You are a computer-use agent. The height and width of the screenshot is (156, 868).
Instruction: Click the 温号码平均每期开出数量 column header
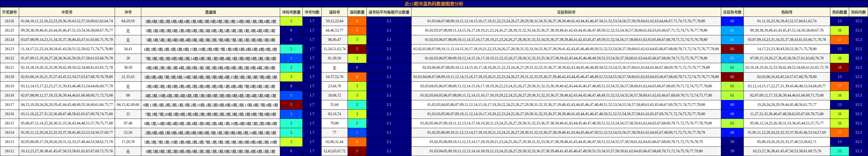389,12
